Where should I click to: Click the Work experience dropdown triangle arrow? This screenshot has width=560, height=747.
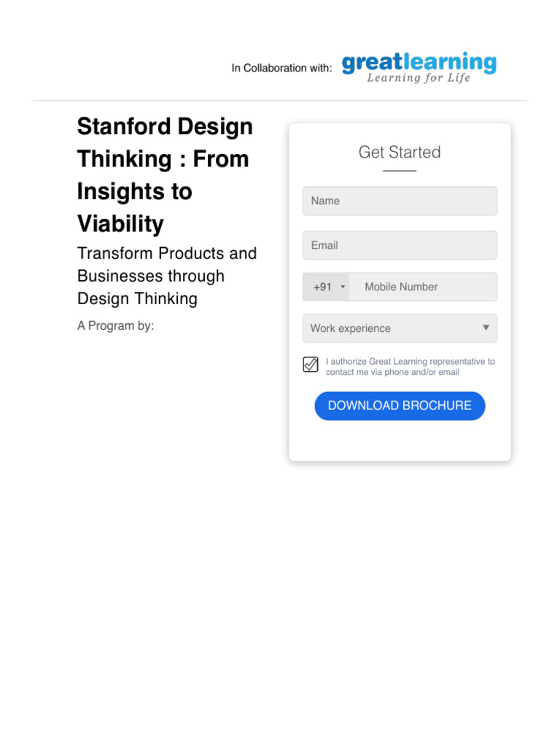click(x=486, y=328)
